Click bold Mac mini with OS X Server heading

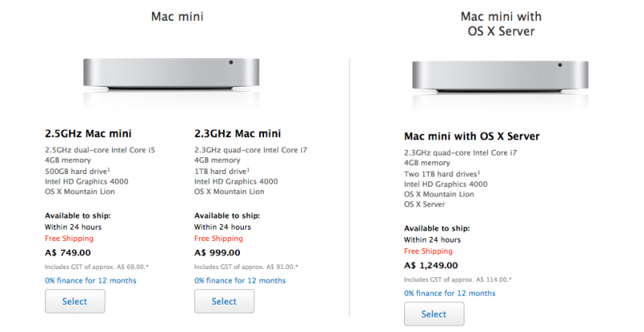pos(471,136)
